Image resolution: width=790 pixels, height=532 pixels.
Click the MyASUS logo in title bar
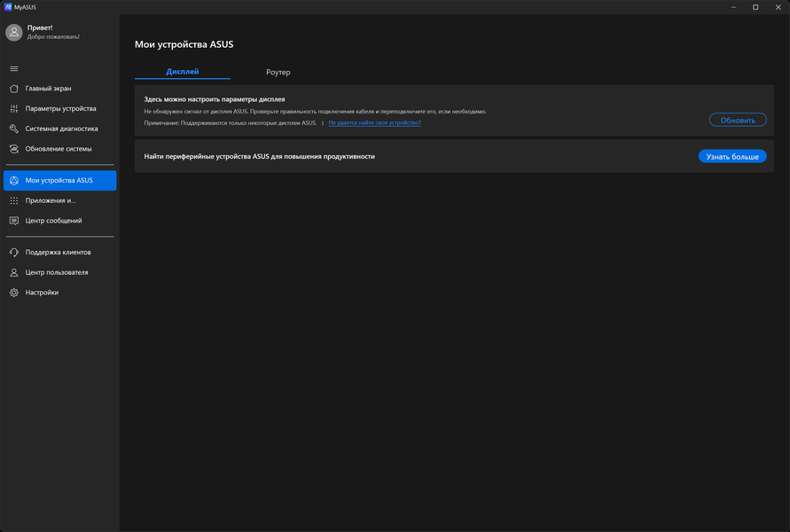tap(8, 7)
